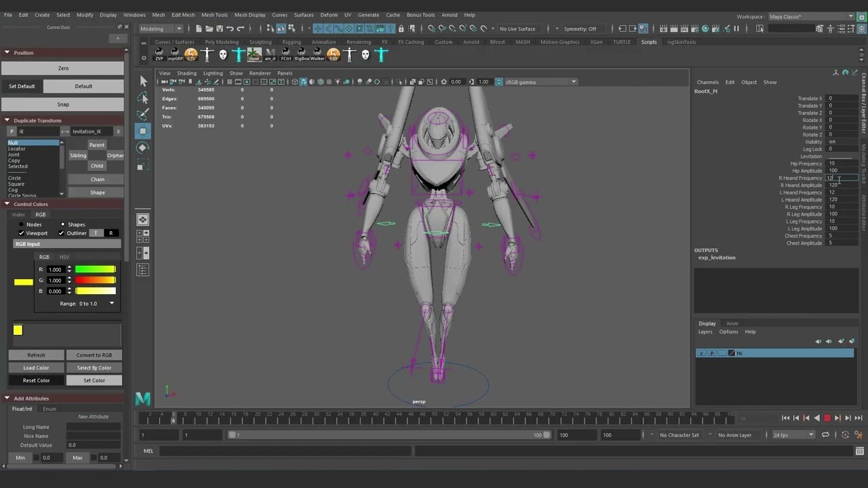Uncheck the Outliner checkbox
This screenshot has width=868, height=488.
click(x=61, y=233)
